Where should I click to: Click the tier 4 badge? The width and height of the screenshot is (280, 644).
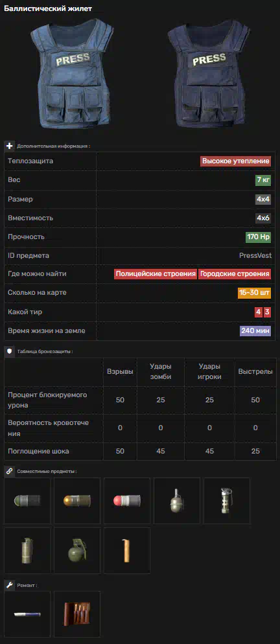pyautogui.click(x=258, y=312)
